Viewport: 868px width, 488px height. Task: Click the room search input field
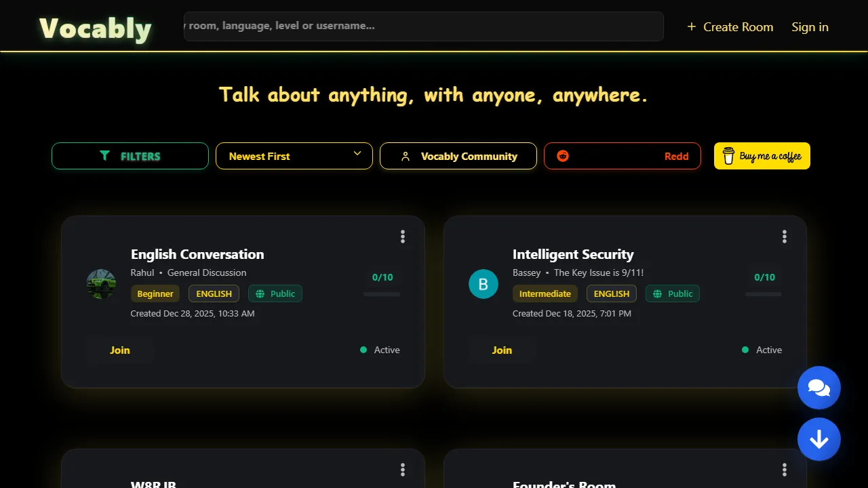click(x=423, y=26)
